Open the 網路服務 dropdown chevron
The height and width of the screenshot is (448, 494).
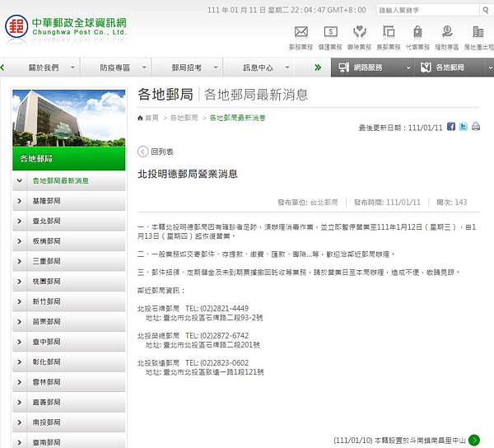408,68
